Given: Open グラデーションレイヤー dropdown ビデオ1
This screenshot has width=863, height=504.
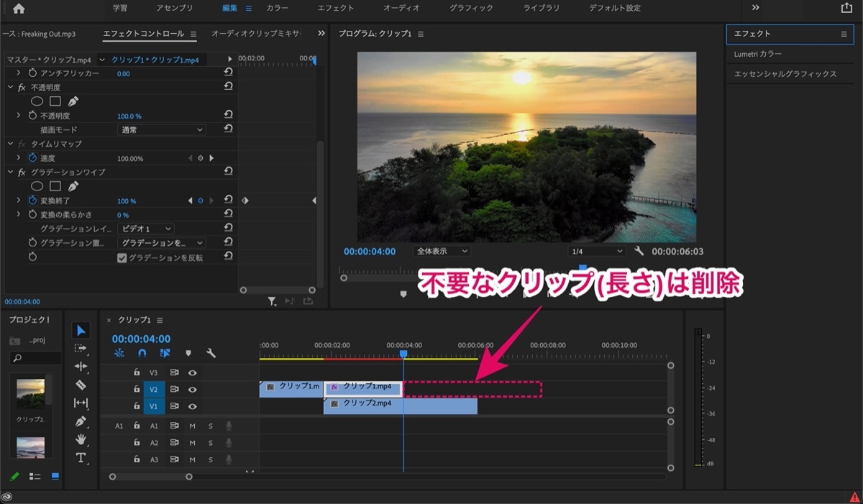Looking at the screenshot, I should pos(145,228).
